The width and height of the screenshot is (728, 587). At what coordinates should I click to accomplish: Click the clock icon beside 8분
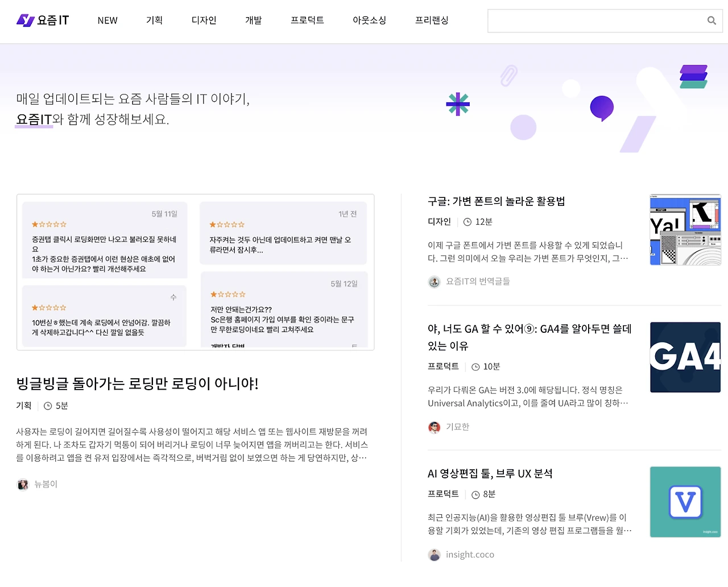pos(475,495)
